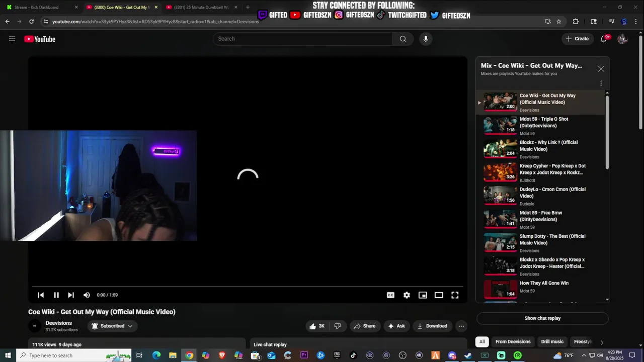The image size is (644, 362).
Task: Select Bloxkz x Gbando Heater entry
Action: point(540,266)
